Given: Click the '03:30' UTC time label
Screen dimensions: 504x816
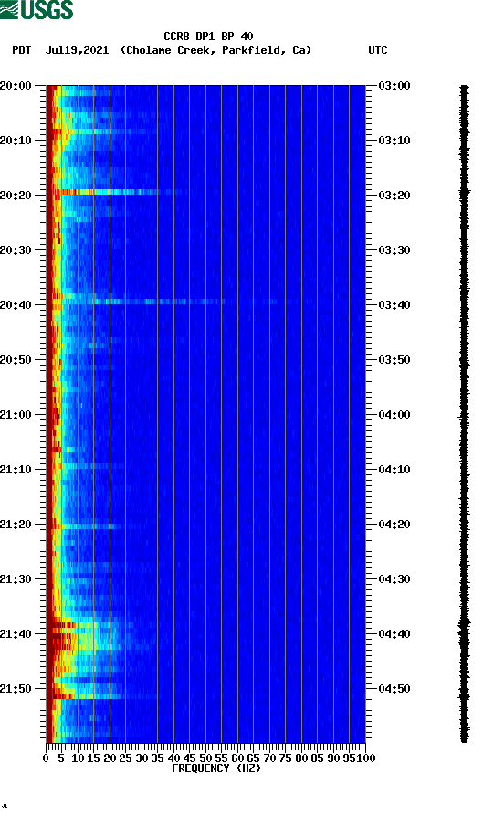Looking at the screenshot, I should pos(394,249).
